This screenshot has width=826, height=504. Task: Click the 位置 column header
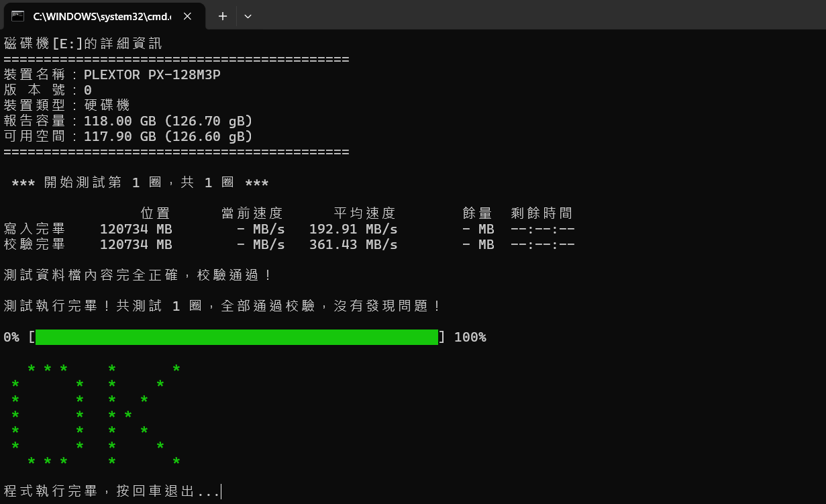coord(156,213)
